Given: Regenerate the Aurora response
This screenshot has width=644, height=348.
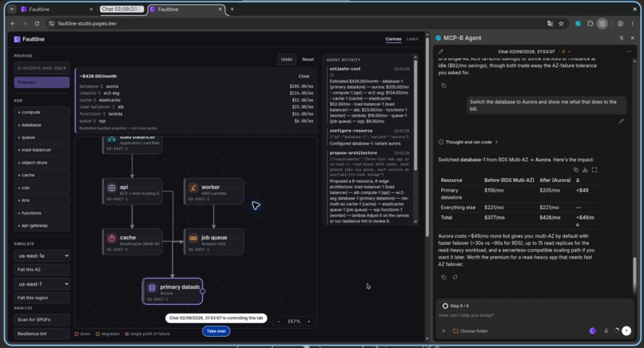Looking at the screenshot, I should pyautogui.click(x=455, y=277).
